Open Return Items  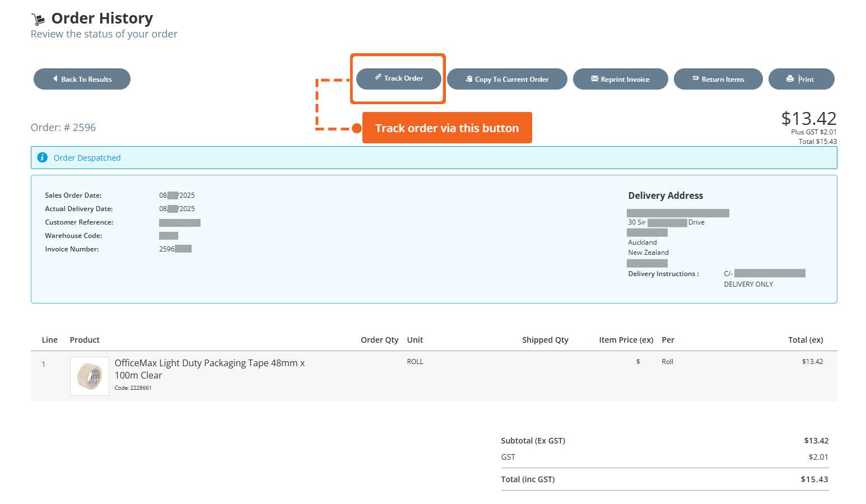coord(718,79)
